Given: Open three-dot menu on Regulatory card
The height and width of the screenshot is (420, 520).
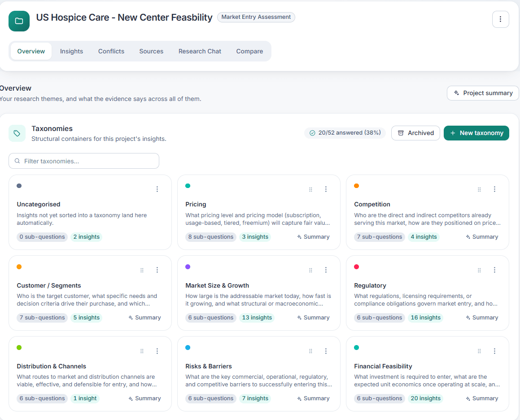Looking at the screenshot, I should [x=494, y=270].
